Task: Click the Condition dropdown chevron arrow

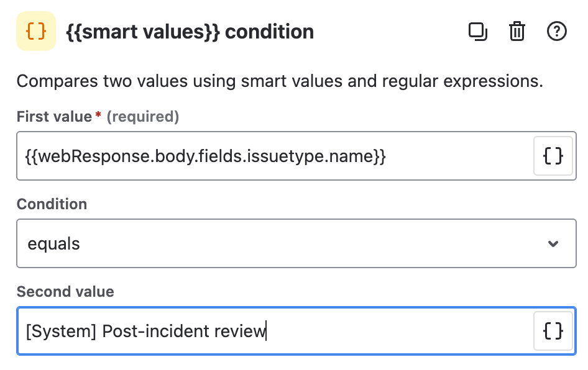Action: (553, 243)
